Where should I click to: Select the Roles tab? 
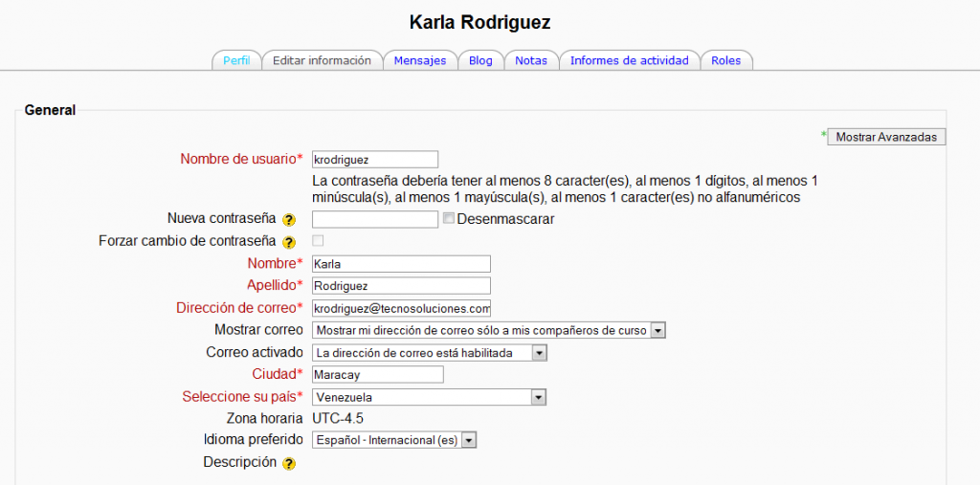coord(725,60)
